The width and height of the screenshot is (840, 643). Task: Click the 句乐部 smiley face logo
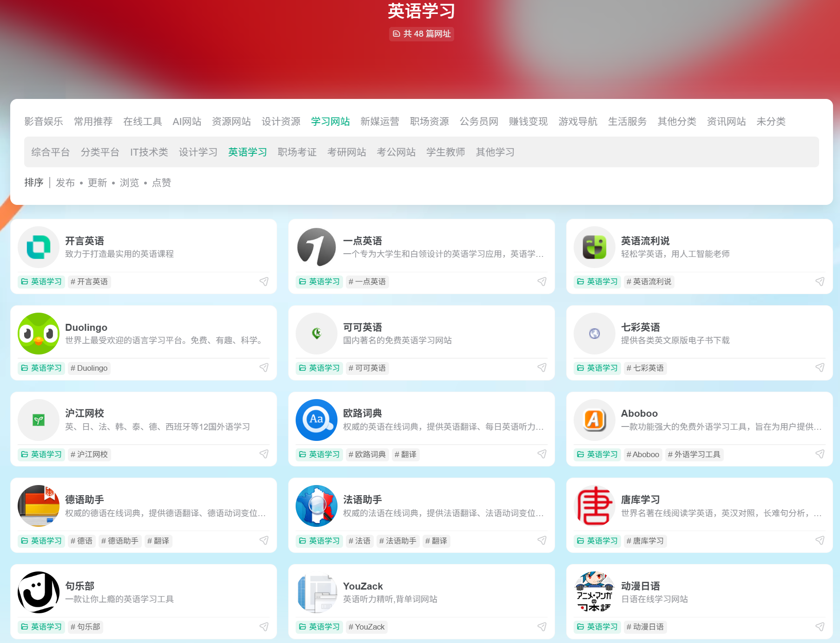pos(39,592)
